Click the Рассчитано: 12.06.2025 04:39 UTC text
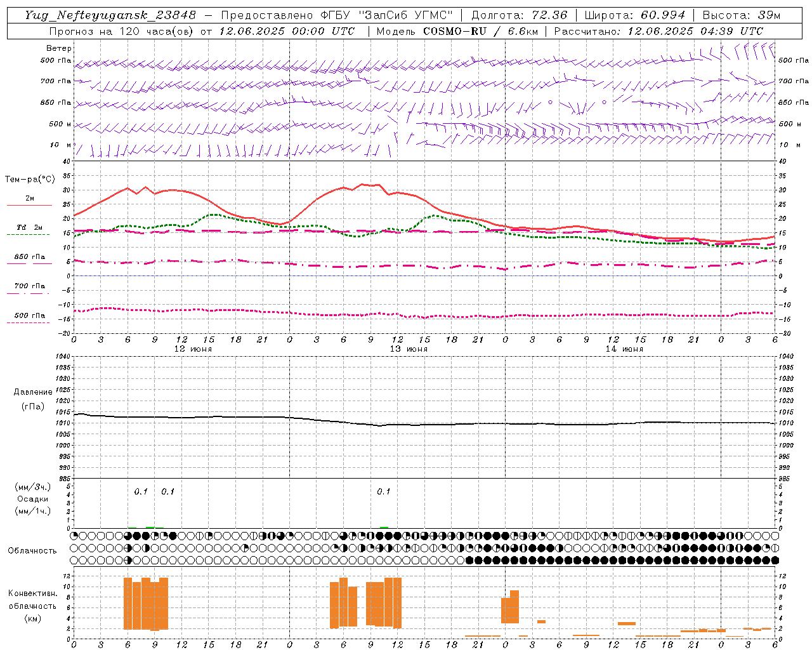The width and height of the screenshot is (812, 650). coord(658,31)
